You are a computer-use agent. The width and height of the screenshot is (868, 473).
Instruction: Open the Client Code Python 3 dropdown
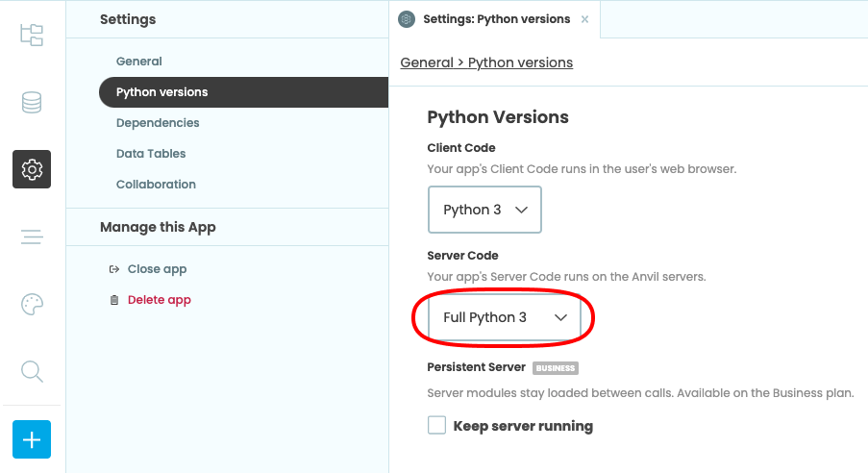[484, 210]
